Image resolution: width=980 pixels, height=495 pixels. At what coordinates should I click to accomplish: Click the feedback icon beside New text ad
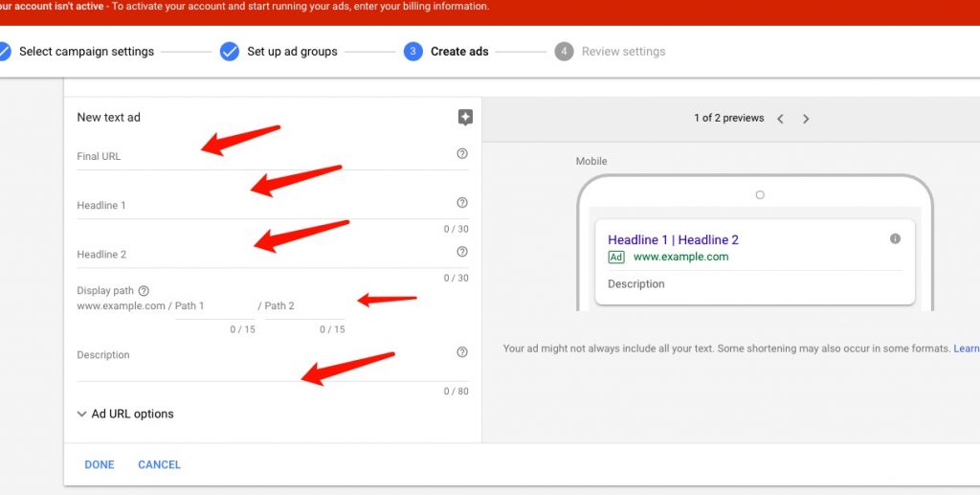[x=465, y=118]
